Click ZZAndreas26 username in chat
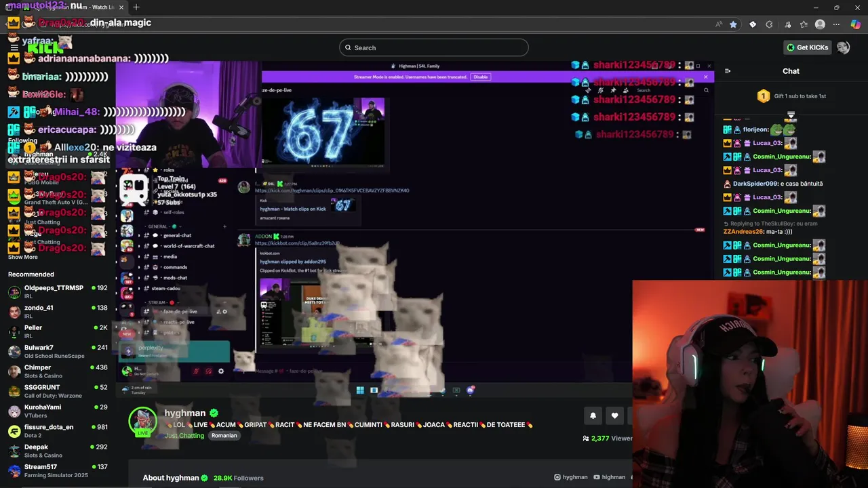The image size is (868, 488). tap(743, 231)
